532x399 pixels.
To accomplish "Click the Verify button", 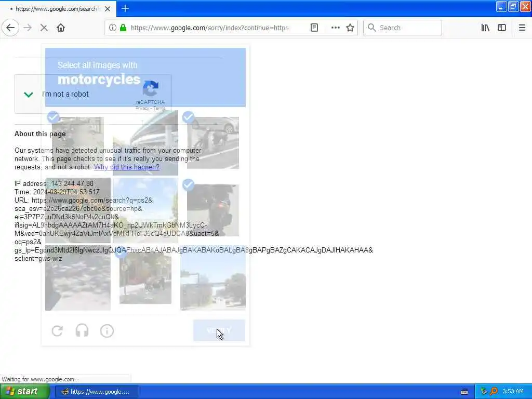I will [x=219, y=330].
